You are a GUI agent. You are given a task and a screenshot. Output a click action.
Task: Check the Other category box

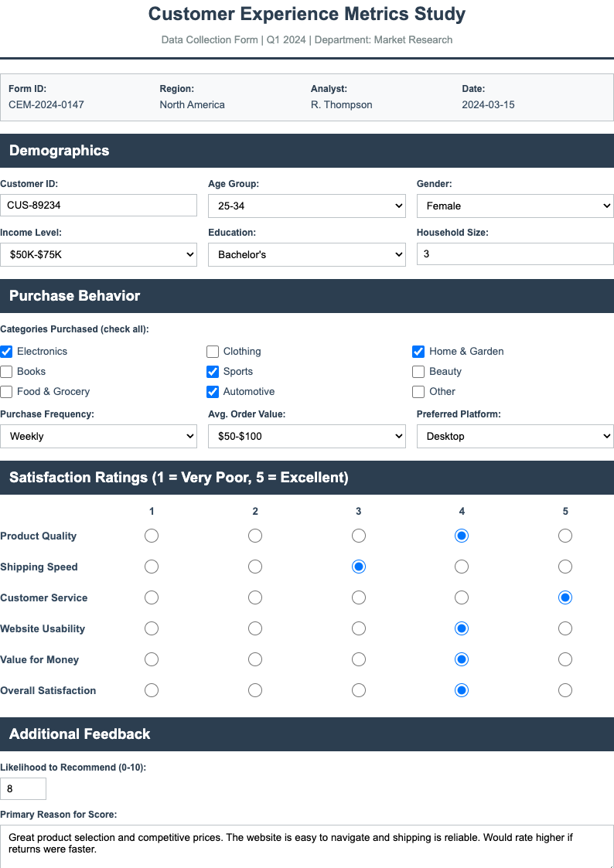click(418, 392)
